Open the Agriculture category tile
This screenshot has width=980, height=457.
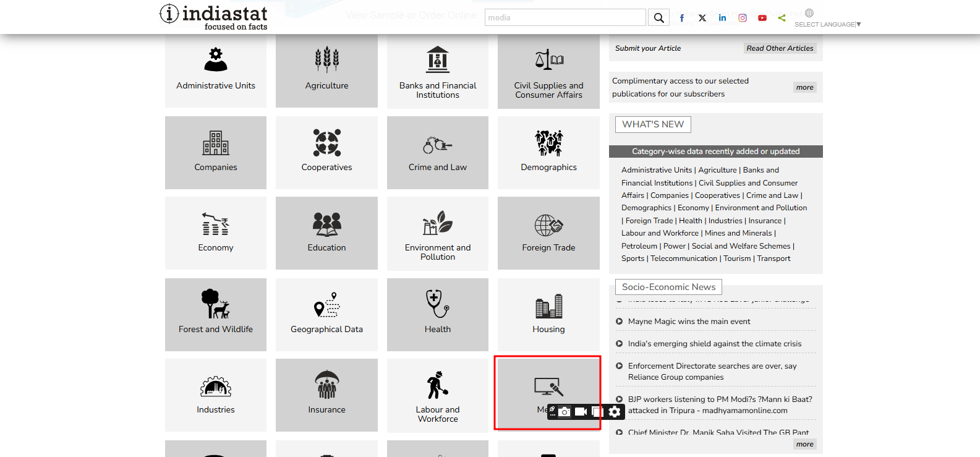pos(326,70)
